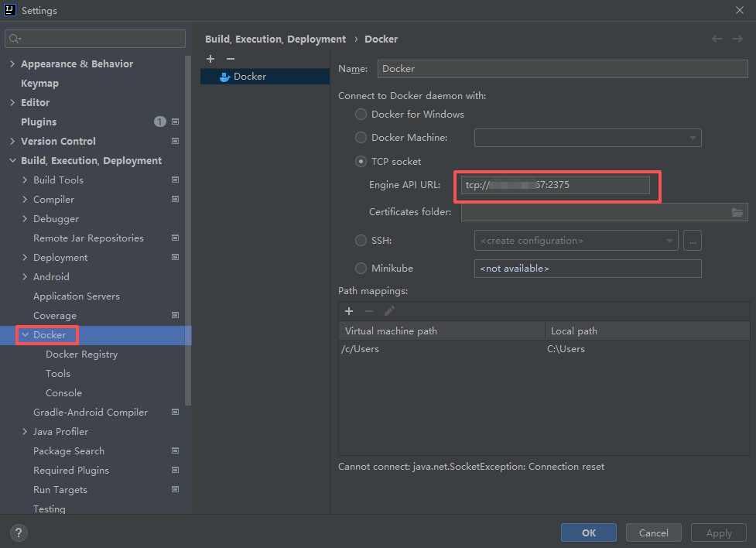Remove the selected Docker configuration
This screenshot has height=548, width=756.
231,59
